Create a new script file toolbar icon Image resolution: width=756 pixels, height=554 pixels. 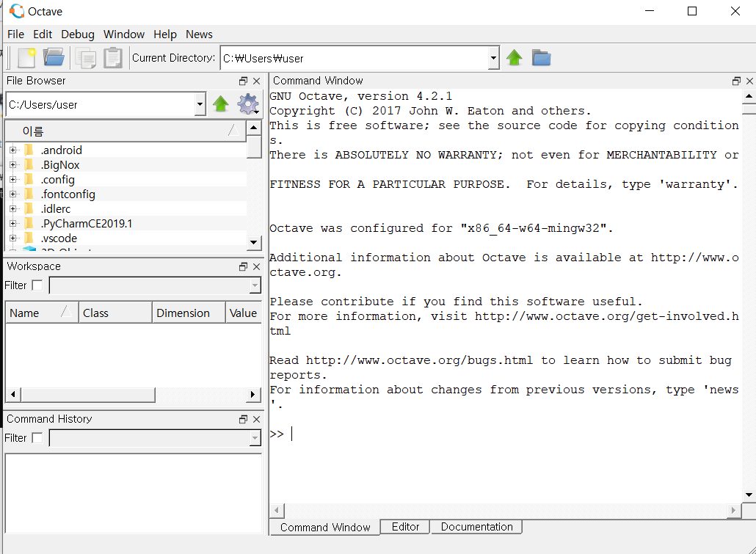point(26,58)
